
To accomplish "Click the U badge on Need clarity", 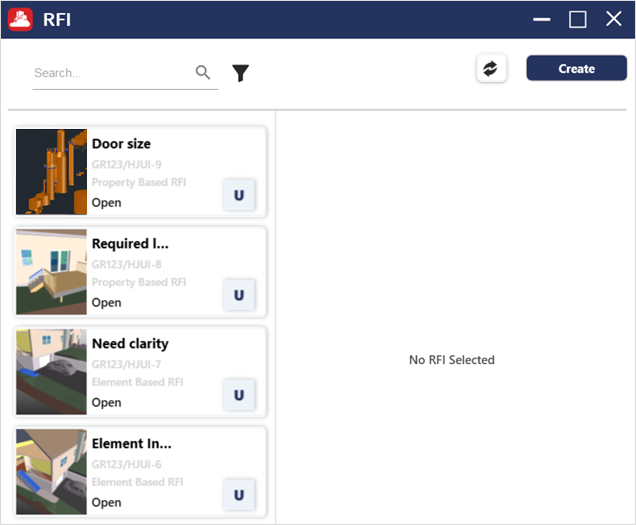I will coord(239,395).
